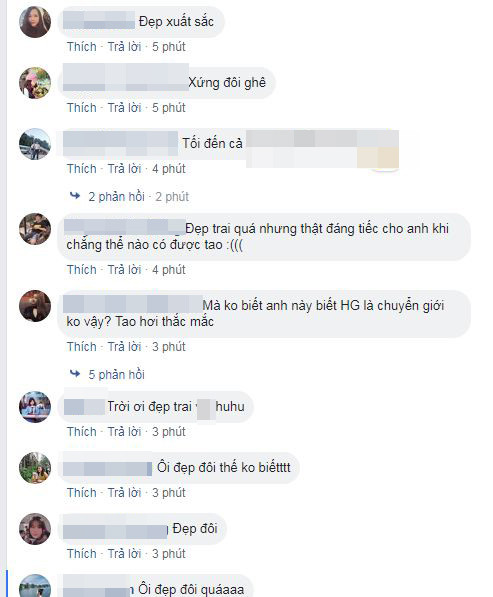The height and width of the screenshot is (597, 493).
Task: Open the profile picture next to "Xứng đôi ghê"
Action: coord(35,83)
